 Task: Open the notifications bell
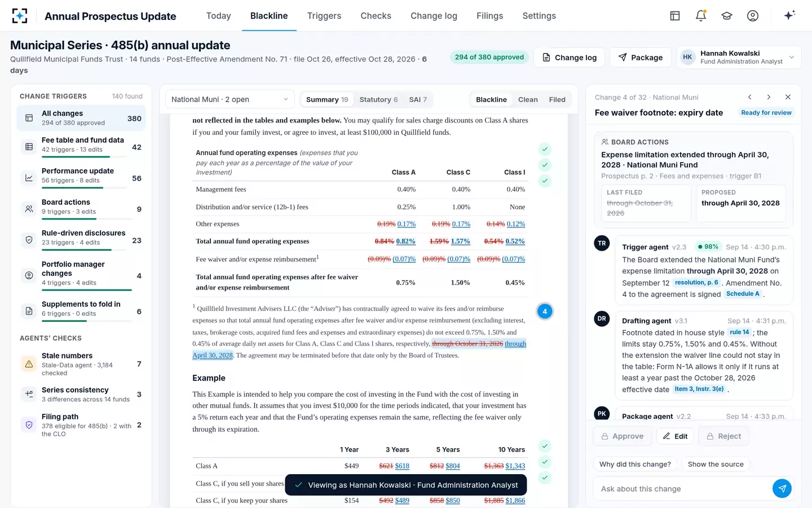[x=701, y=16]
